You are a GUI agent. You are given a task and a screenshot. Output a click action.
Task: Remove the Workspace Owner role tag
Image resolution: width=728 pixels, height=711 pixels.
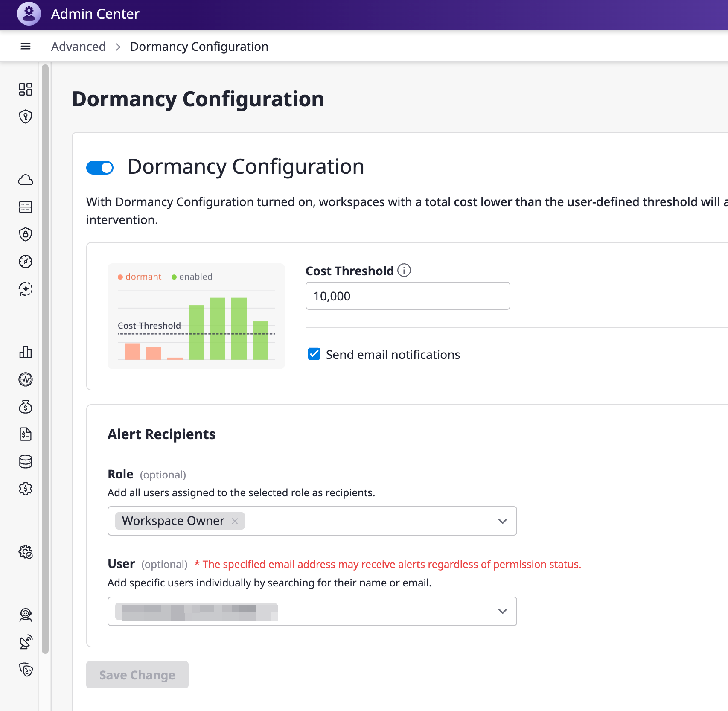[235, 521]
